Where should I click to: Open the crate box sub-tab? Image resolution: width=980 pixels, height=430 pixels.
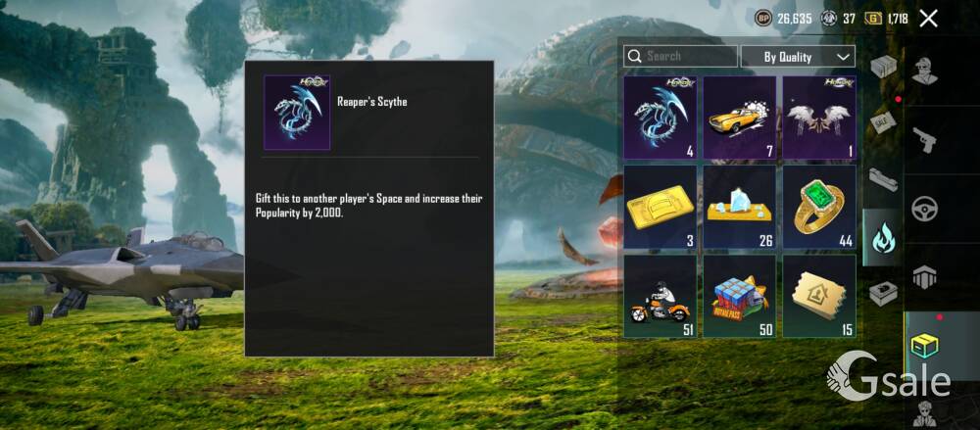[884, 67]
